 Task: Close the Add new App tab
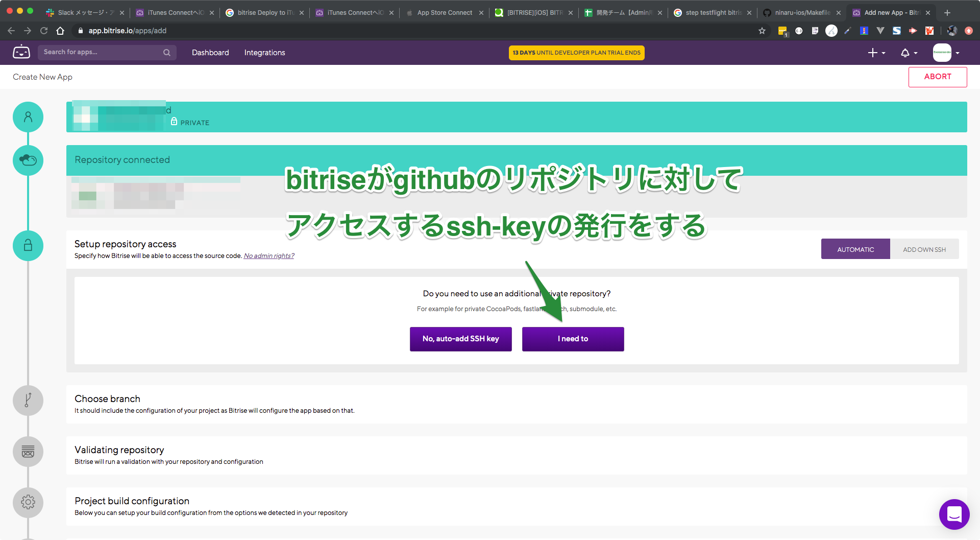pos(928,13)
